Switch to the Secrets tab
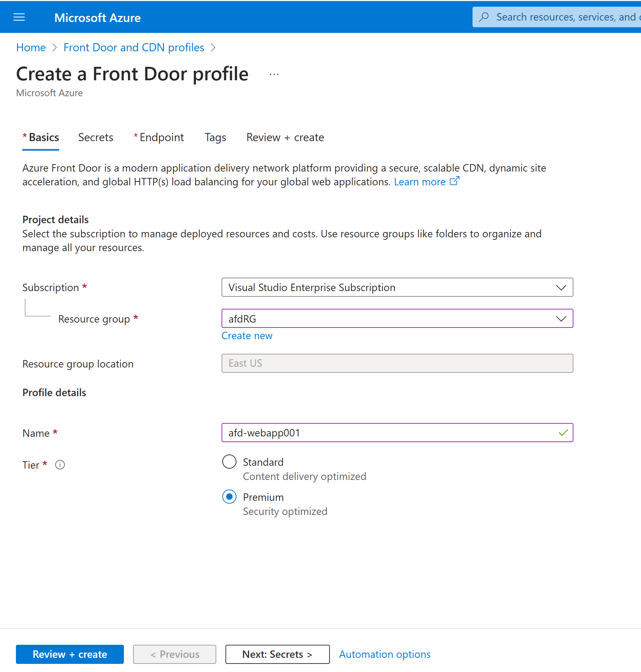The image size is (641, 672). [x=96, y=137]
